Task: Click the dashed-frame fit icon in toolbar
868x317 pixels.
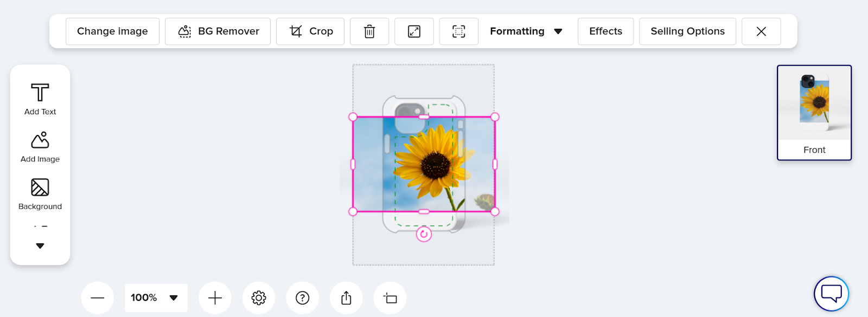Action: pos(459,31)
